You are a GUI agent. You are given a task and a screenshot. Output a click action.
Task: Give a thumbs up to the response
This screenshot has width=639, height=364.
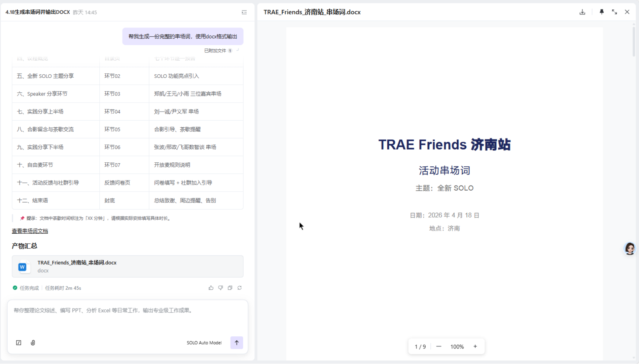[x=211, y=288]
